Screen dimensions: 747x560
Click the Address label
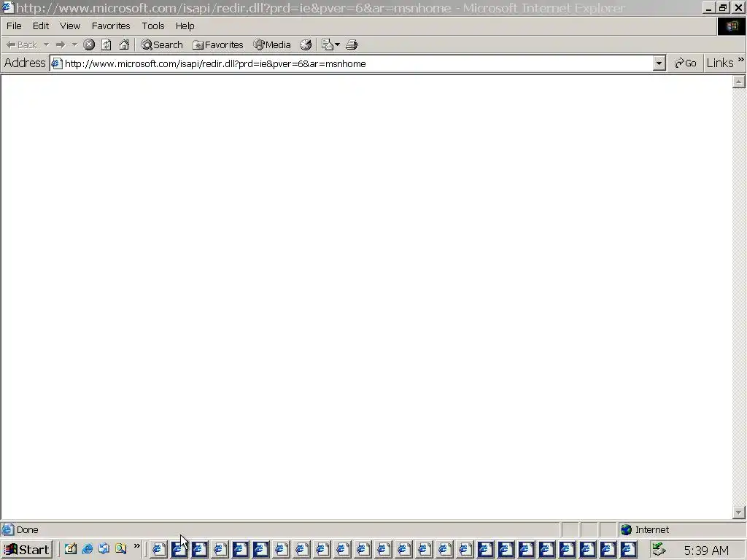pyautogui.click(x=25, y=63)
